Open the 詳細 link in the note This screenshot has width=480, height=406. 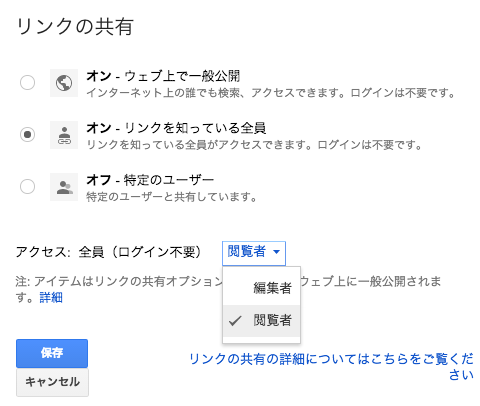(51, 297)
